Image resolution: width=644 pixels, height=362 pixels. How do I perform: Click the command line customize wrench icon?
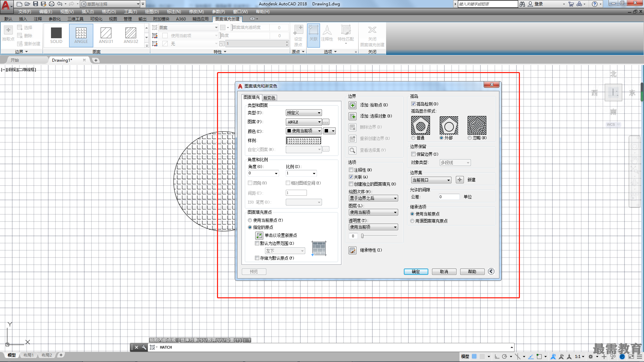144,347
